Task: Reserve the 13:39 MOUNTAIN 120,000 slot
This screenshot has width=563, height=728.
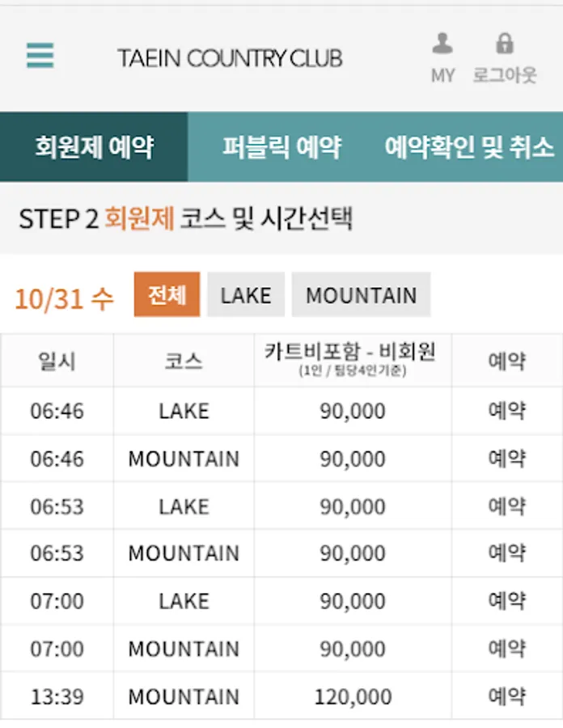Action: (507, 696)
